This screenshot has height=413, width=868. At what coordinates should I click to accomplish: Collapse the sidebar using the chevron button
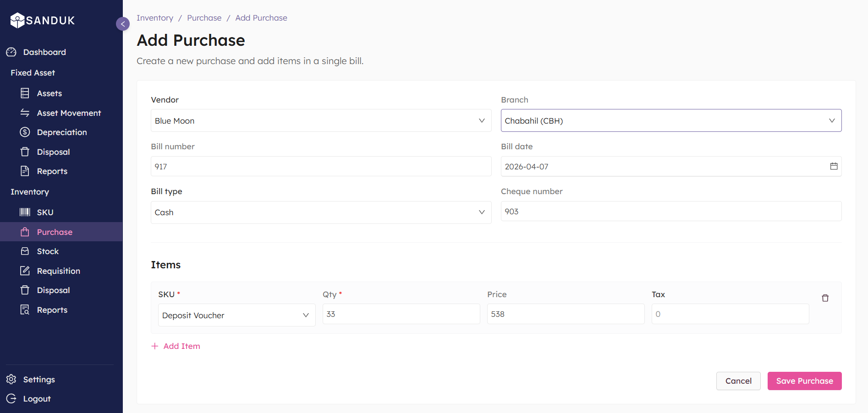click(123, 24)
